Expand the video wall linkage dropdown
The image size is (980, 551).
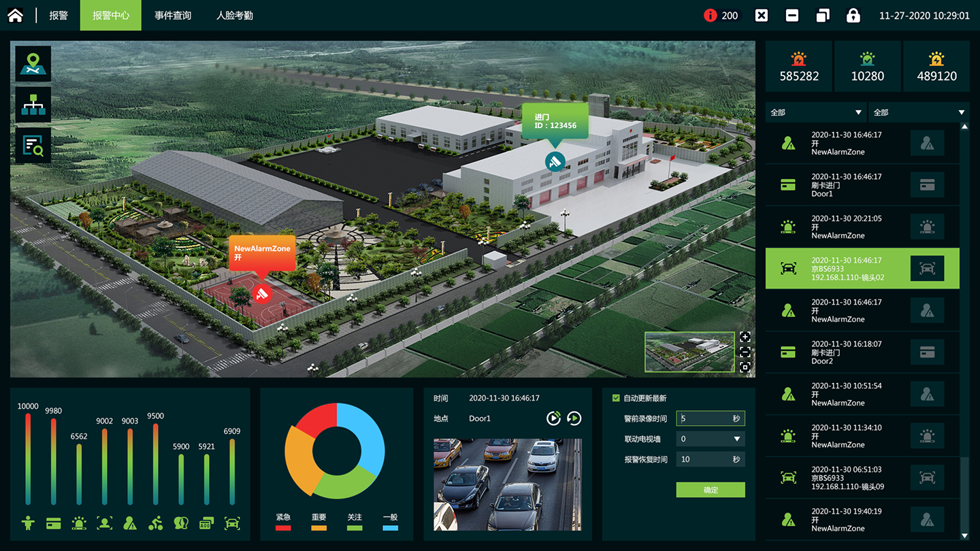[736, 439]
